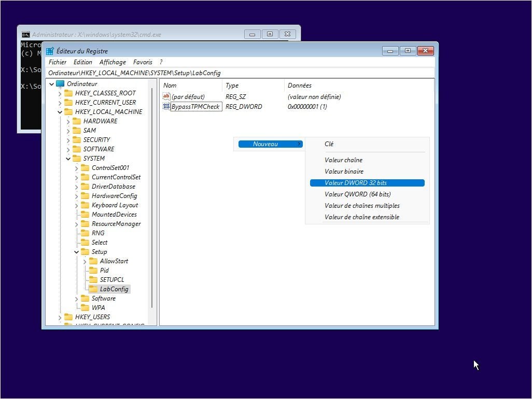
Task: Open the Edition menu
Action: [83, 62]
